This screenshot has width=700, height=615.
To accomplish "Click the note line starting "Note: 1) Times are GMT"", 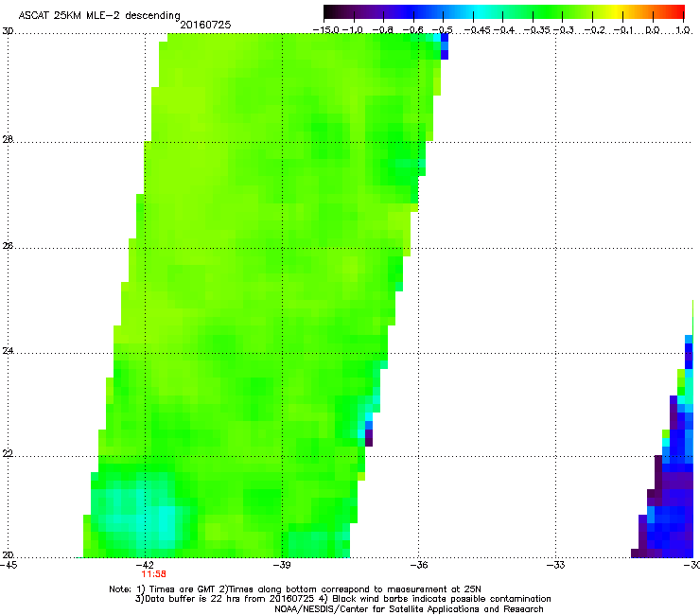I will (294, 589).
